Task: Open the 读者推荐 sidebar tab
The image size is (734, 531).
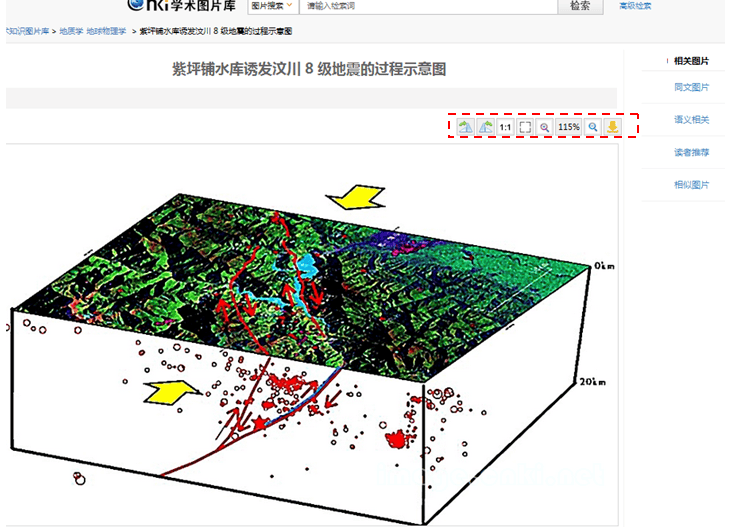Action: coord(691,153)
